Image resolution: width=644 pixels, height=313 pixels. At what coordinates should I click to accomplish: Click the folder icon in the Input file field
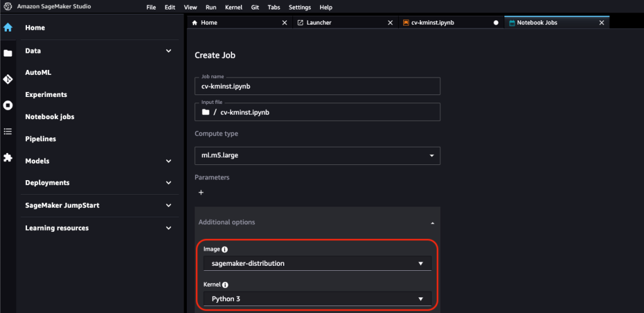click(206, 112)
